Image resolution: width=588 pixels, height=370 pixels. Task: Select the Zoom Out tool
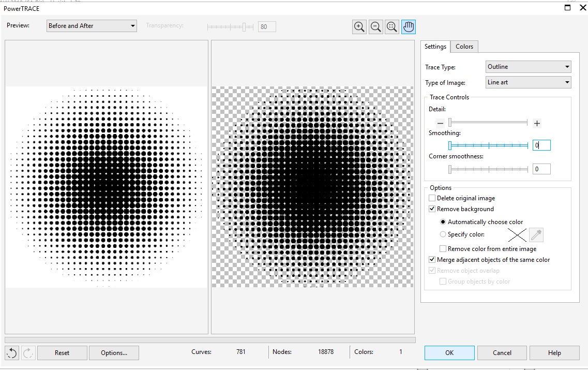[376, 26]
